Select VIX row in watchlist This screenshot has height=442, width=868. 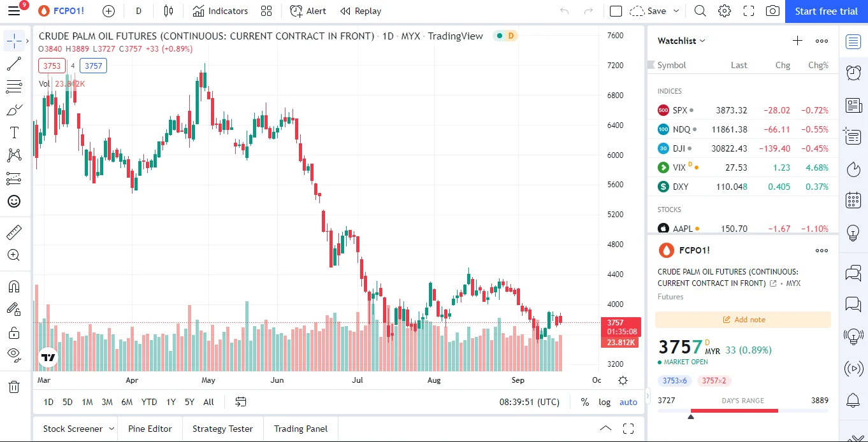point(743,168)
